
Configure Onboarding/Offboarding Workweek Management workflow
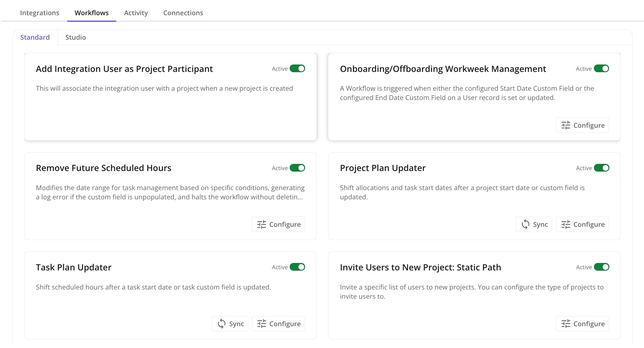coord(582,125)
